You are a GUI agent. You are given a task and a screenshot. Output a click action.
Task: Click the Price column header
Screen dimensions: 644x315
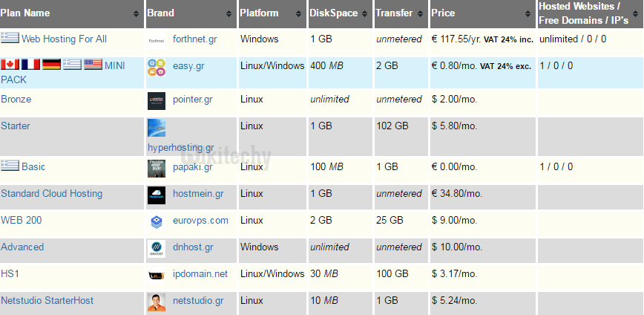tap(443, 13)
